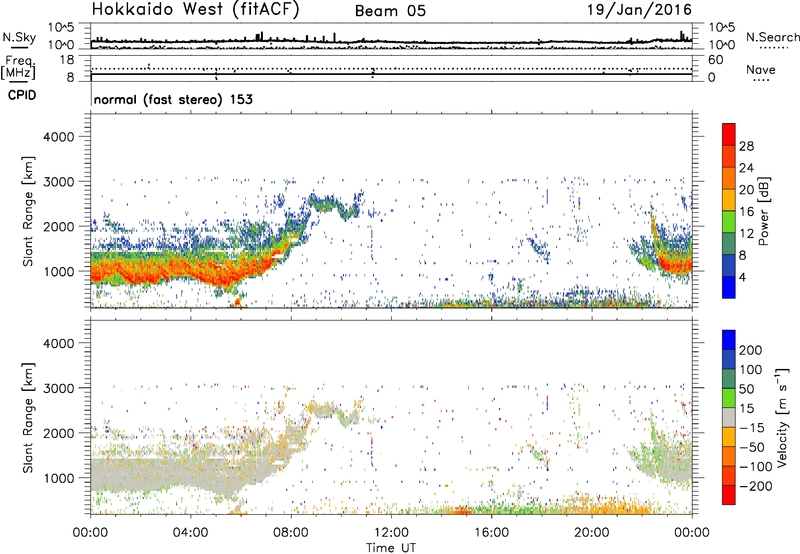Click the gray segment of Velocity colorbar
This screenshot has height=554, width=800.
coord(729,417)
